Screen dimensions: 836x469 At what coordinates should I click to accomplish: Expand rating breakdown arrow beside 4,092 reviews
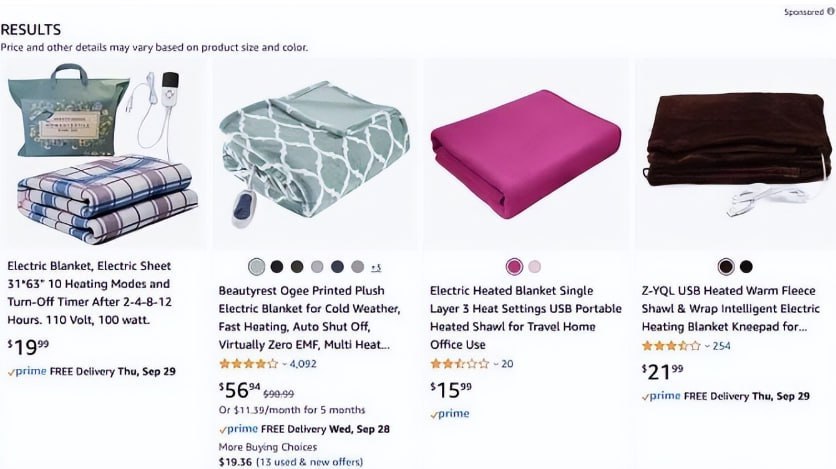[x=284, y=364]
